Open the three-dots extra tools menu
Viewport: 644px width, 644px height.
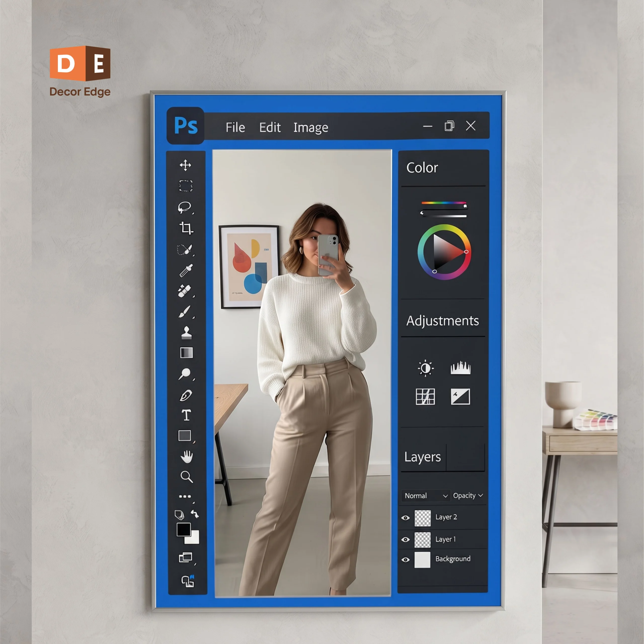[x=185, y=496]
